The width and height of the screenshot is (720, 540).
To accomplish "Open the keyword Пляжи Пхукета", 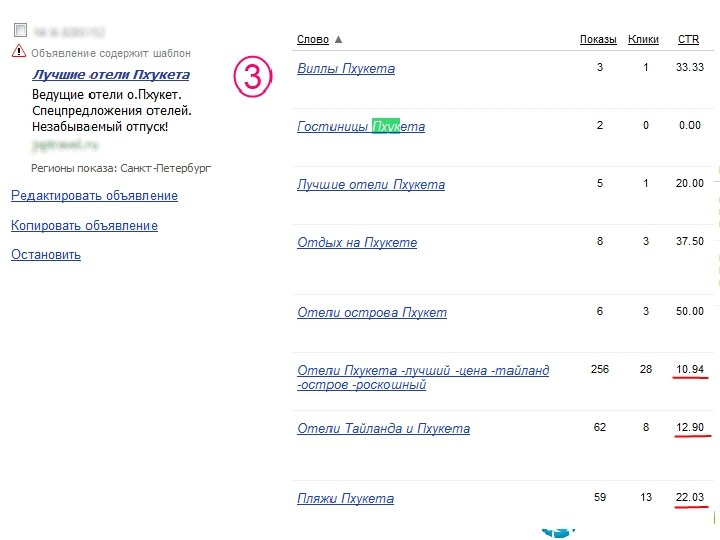I will 345,499.
